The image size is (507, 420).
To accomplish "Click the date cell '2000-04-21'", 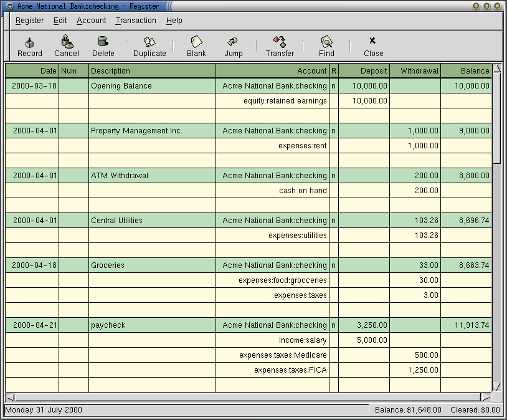I will click(x=32, y=325).
